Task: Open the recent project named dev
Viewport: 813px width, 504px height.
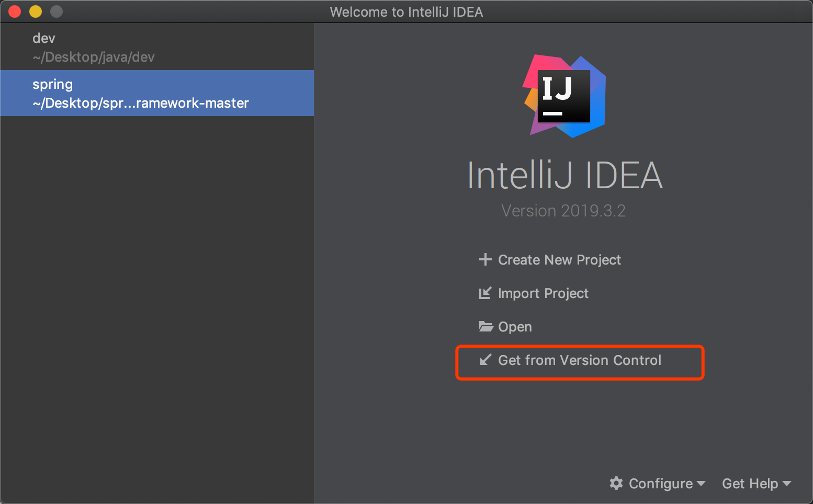Action: coord(157,47)
